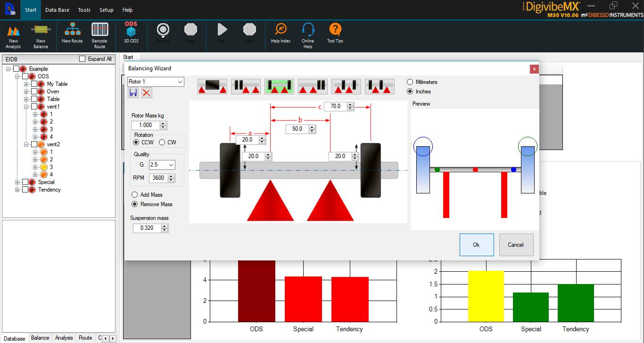This screenshot has height=343, width=644.
Task: Enable the Add Mass option
Action: coord(134,194)
